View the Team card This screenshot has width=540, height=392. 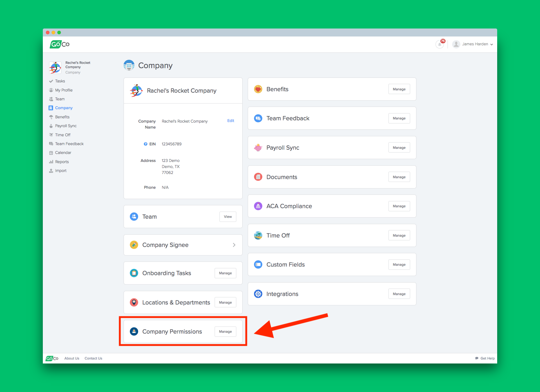[228, 217]
